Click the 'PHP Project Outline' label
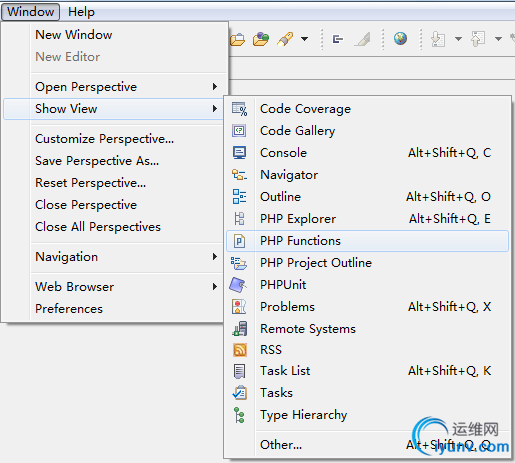Screen dimensions: 515x463 point(316,263)
